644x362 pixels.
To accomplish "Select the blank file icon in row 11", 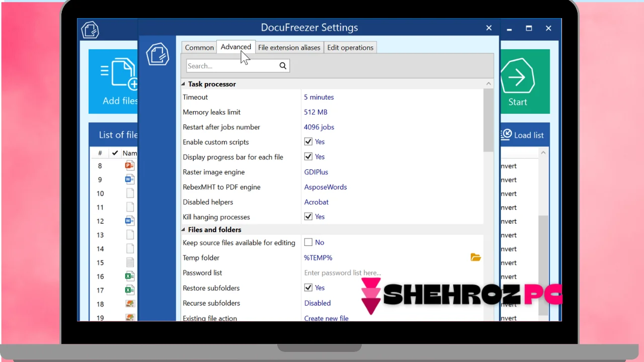I will pos(130,207).
